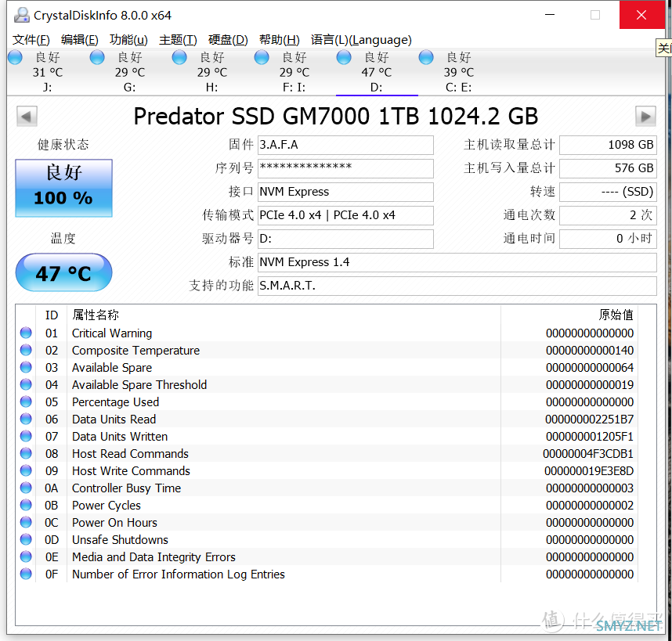Click status dot for Critical Warning row
Image resolution: width=672 pixels, height=641 pixels.
[26, 333]
